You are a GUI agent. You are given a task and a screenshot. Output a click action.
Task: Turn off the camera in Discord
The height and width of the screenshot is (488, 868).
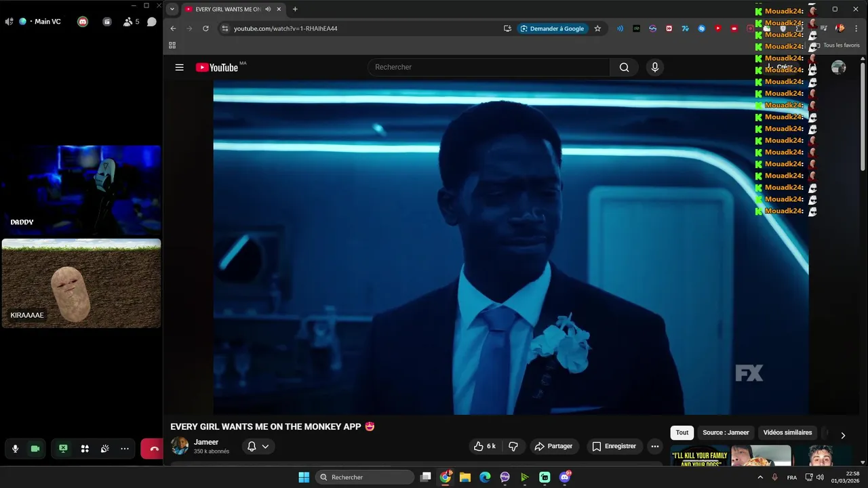coord(35,449)
